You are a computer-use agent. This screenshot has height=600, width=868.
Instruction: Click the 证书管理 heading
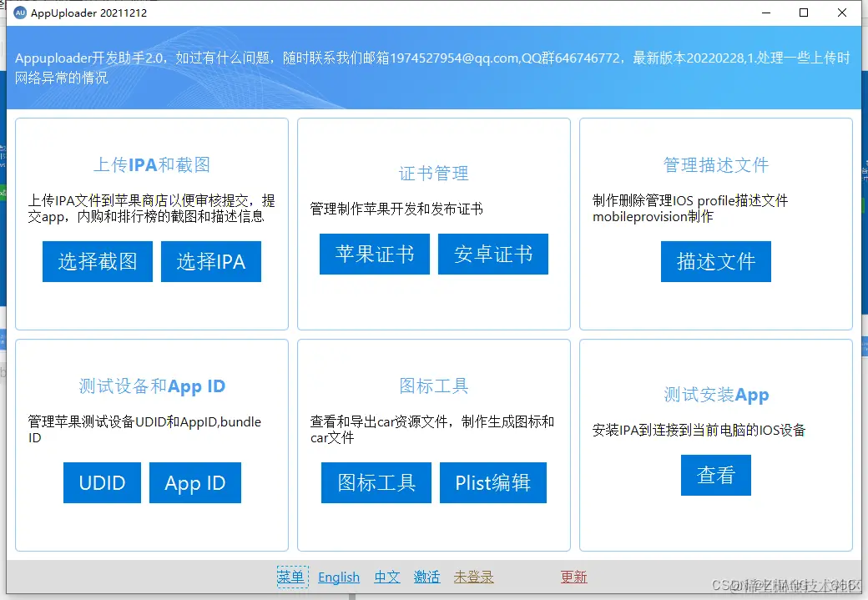pos(434,174)
